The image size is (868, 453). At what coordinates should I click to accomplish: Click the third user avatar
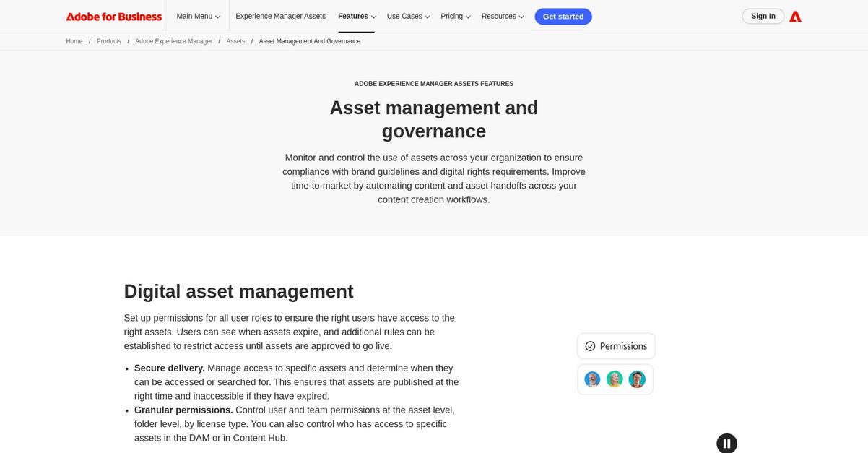(x=637, y=379)
